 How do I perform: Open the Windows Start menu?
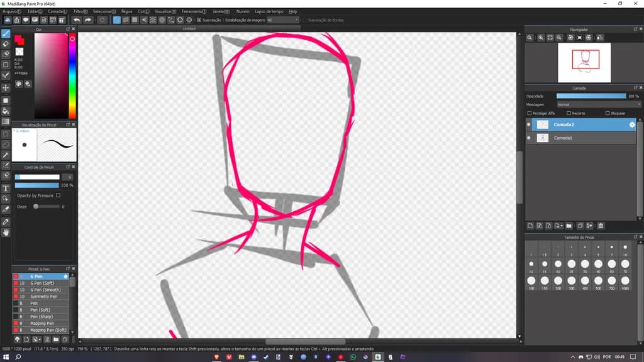(6, 357)
